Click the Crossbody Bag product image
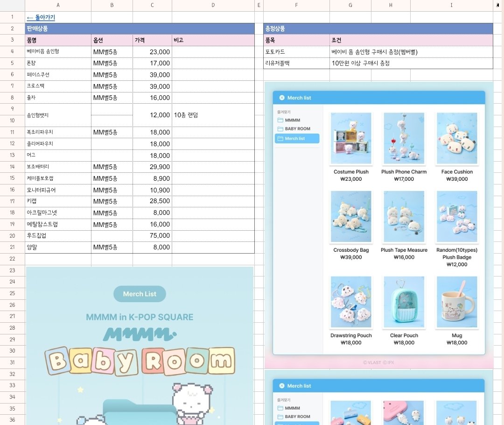Viewport: 504px width, 425px height. click(x=351, y=216)
